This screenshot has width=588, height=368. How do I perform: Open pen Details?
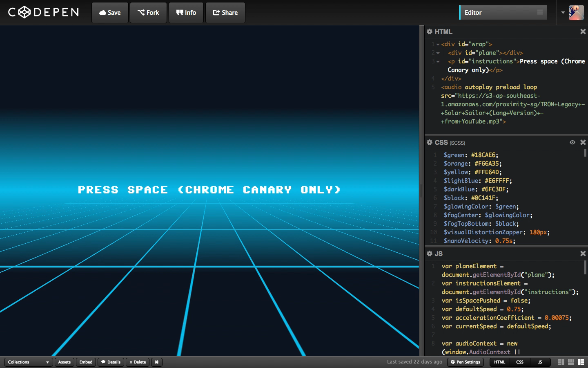coord(111,362)
